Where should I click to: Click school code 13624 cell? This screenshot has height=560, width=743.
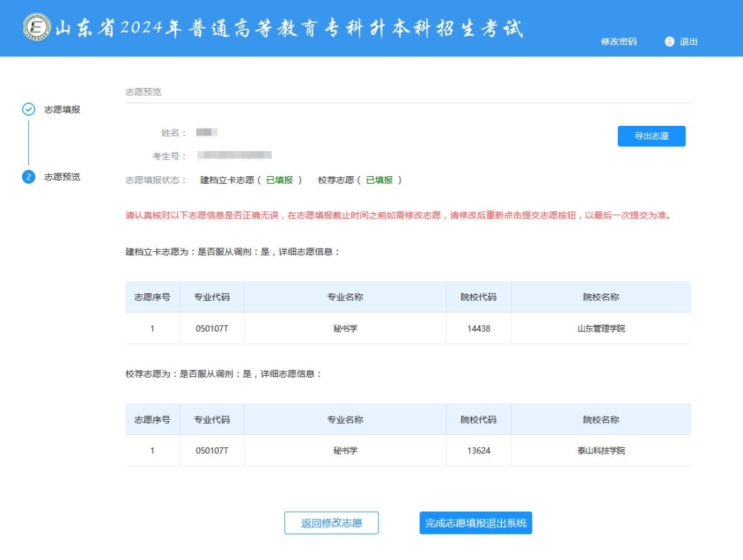click(x=478, y=451)
